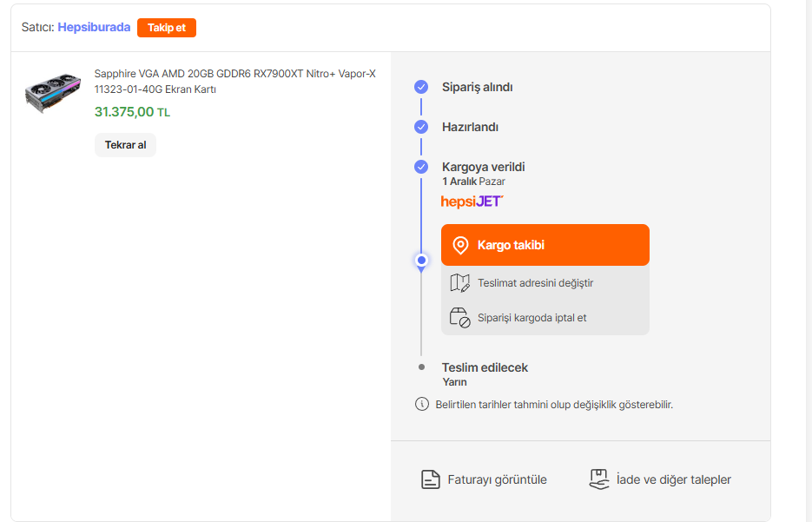The image size is (812, 522).
Task: Click the location pin icon in Kargo takibi
Action: (461, 246)
